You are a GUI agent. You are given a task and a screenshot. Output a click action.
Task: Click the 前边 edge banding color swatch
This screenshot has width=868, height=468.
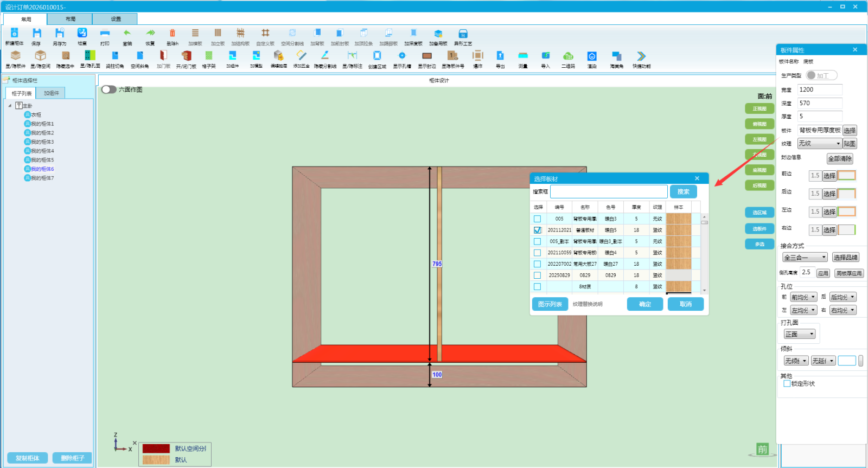(x=846, y=175)
